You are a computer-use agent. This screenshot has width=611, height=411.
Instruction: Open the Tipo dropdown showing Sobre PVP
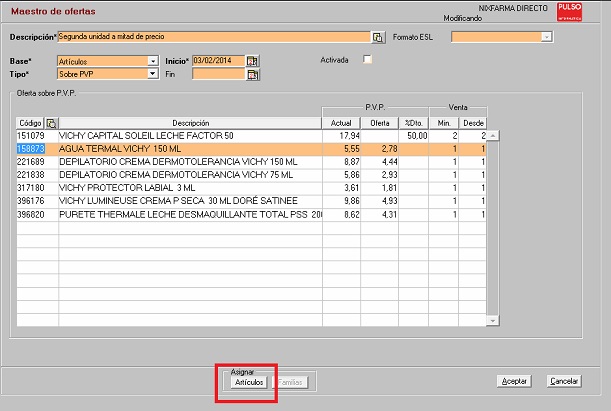coord(153,74)
